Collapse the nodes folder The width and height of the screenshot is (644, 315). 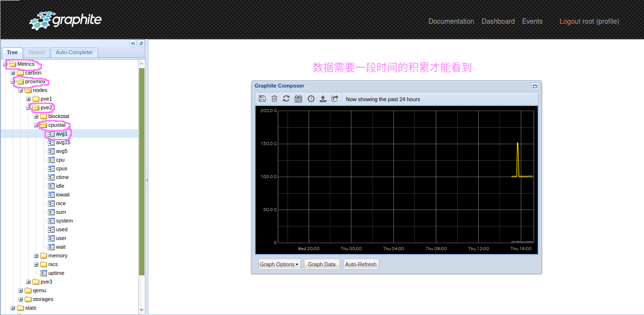[20, 90]
